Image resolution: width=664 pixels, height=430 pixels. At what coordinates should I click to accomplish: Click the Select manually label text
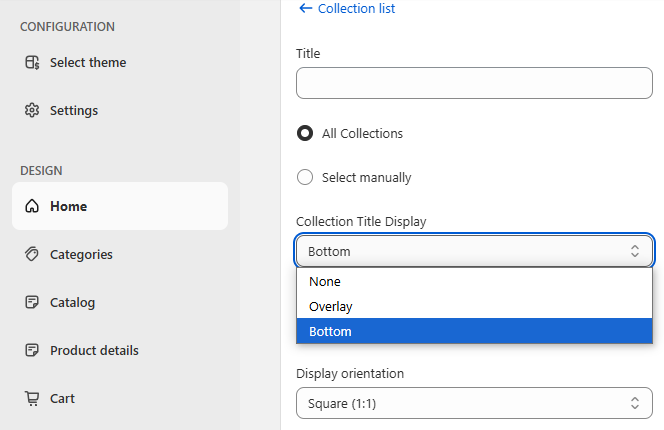pyautogui.click(x=366, y=178)
